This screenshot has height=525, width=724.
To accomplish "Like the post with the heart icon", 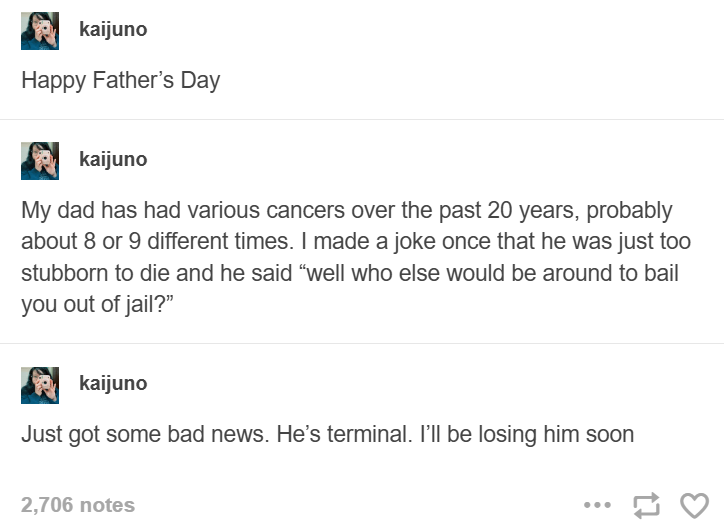I will (x=694, y=505).
